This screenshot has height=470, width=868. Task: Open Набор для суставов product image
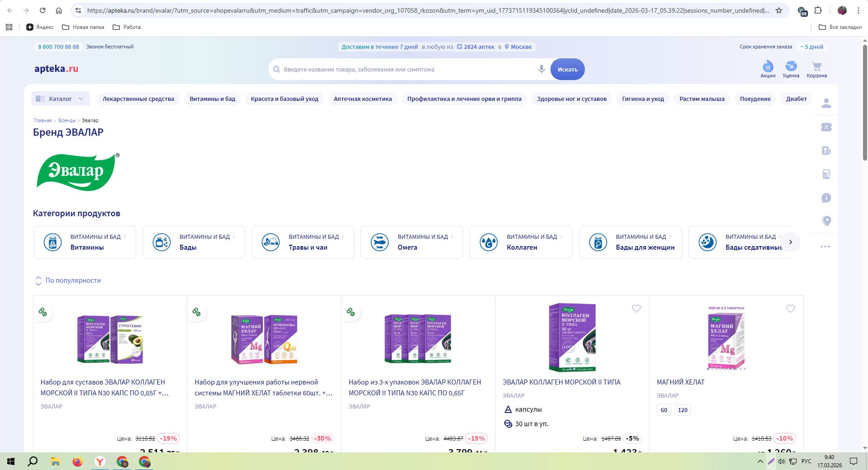click(x=110, y=339)
